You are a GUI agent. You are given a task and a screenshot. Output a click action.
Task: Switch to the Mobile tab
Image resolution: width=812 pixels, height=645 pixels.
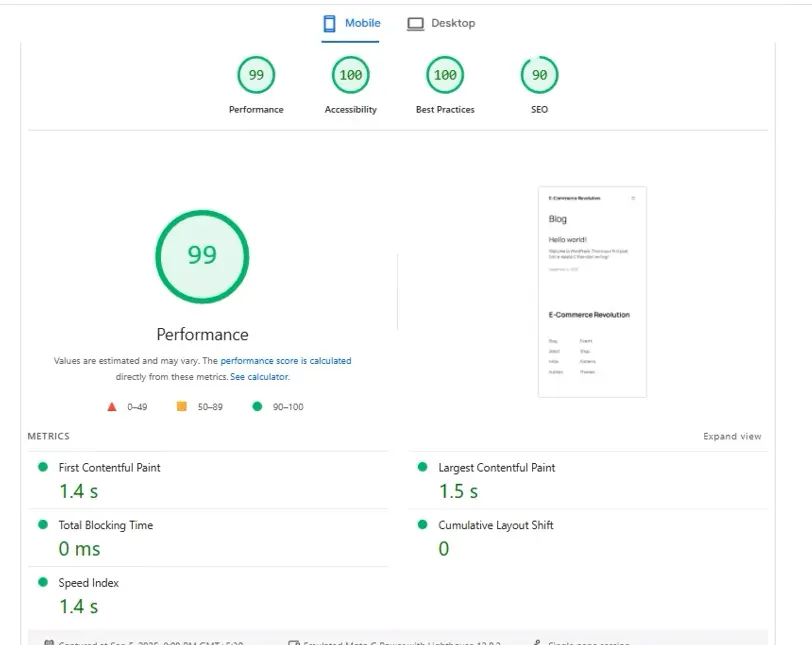point(352,23)
